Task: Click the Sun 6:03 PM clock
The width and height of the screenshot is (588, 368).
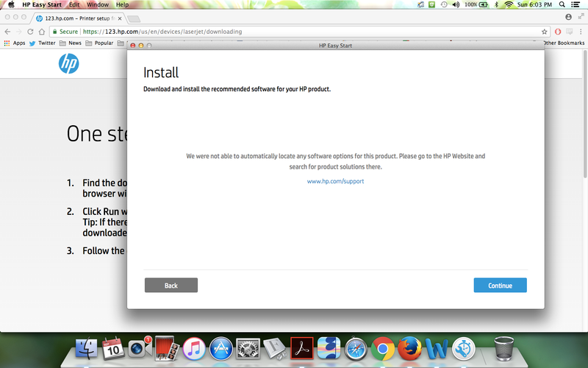Action: 534,4
